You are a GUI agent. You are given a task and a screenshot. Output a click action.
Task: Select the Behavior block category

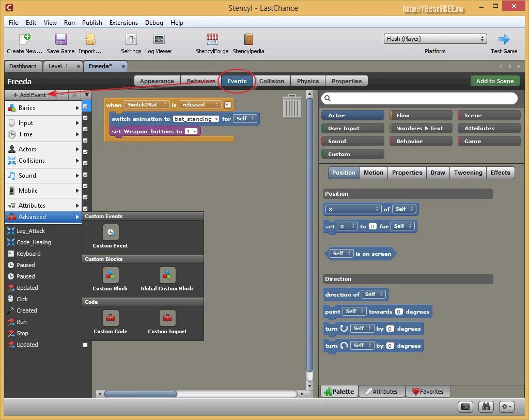[421, 141]
